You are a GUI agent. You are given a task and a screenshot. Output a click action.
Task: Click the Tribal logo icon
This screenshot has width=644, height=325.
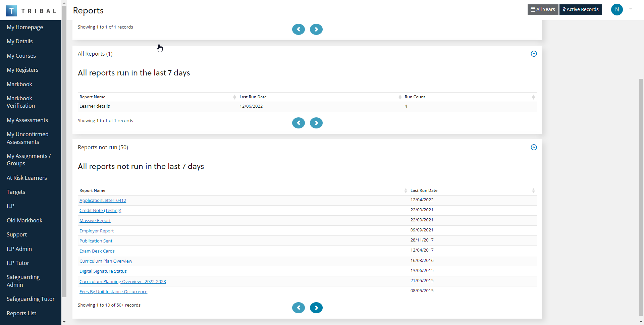tap(11, 11)
